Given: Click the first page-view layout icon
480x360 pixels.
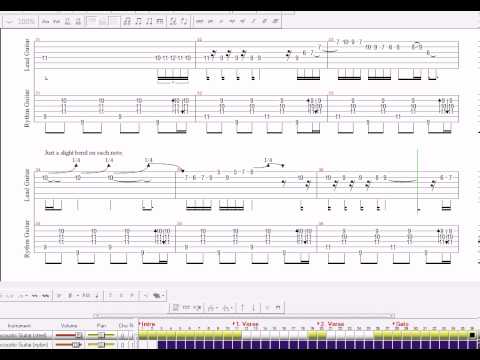Looking at the screenshot, I should 92,21.
